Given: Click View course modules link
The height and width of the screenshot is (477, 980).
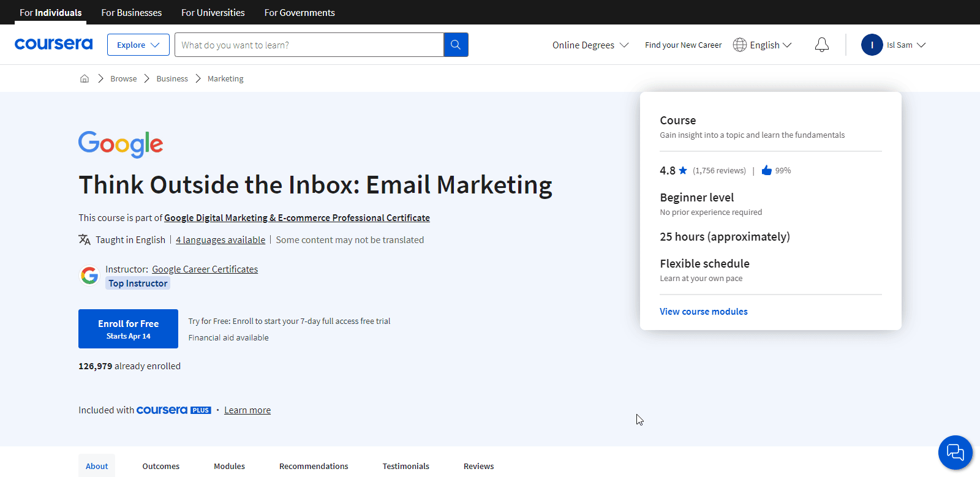Looking at the screenshot, I should pyautogui.click(x=704, y=312).
